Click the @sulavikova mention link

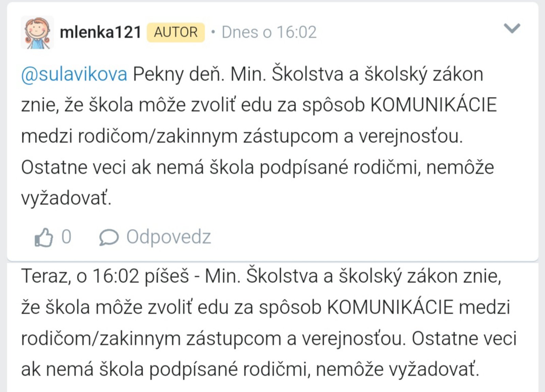pyautogui.click(x=74, y=74)
